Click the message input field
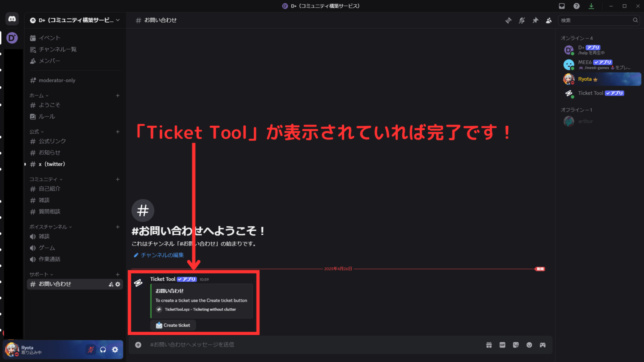The image size is (644, 362). point(293,344)
